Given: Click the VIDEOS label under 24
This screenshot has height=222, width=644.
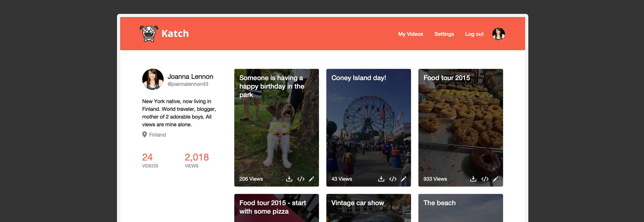Looking at the screenshot, I should point(150,166).
